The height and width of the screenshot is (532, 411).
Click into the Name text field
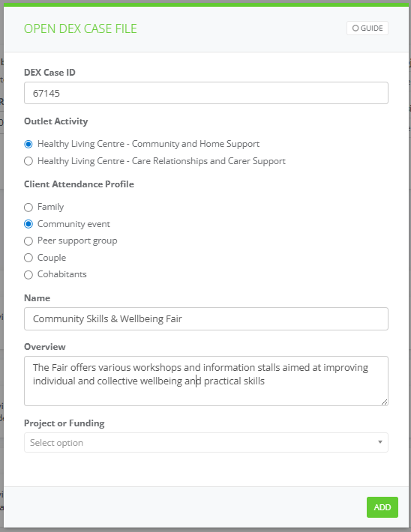coord(205,319)
